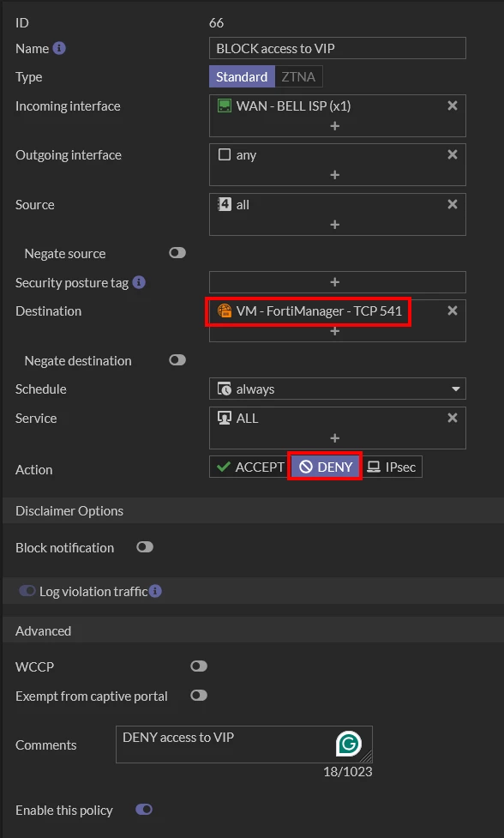Click the Grammarly icon in Comments box
This screenshot has height=838, width=504.
[x=349, y=744]
